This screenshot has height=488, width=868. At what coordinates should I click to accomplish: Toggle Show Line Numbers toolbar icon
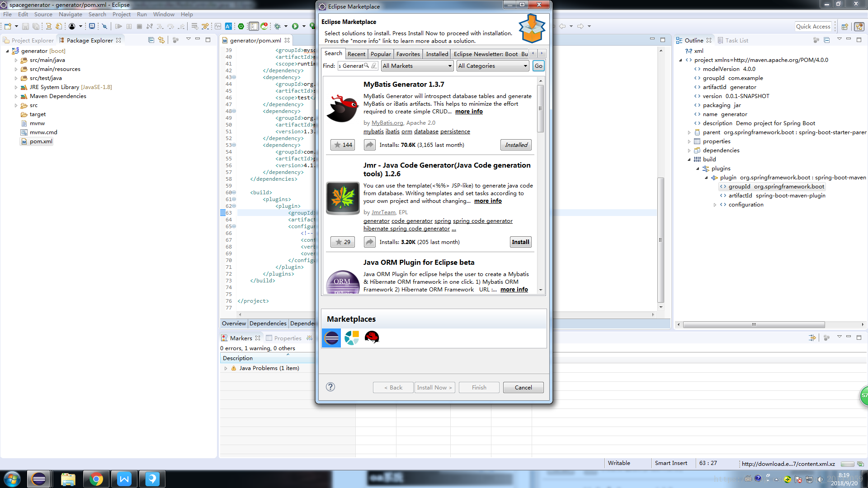tap(254, 26)
